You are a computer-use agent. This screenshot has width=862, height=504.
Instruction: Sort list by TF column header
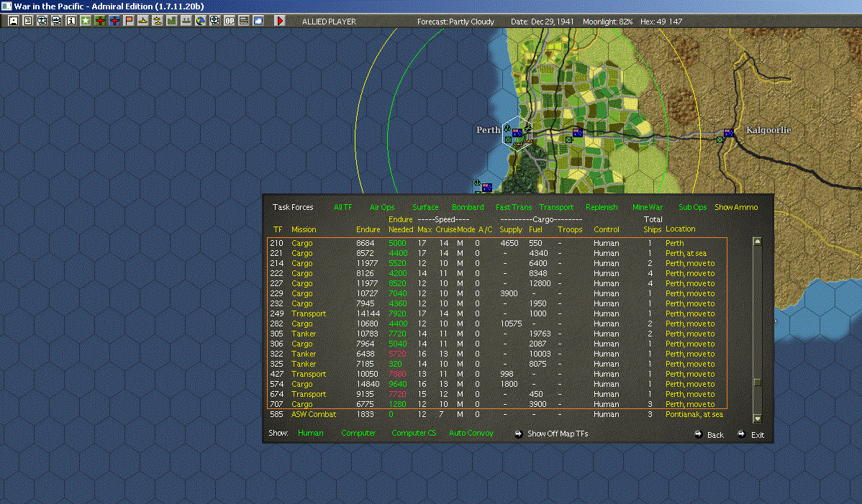278,229
